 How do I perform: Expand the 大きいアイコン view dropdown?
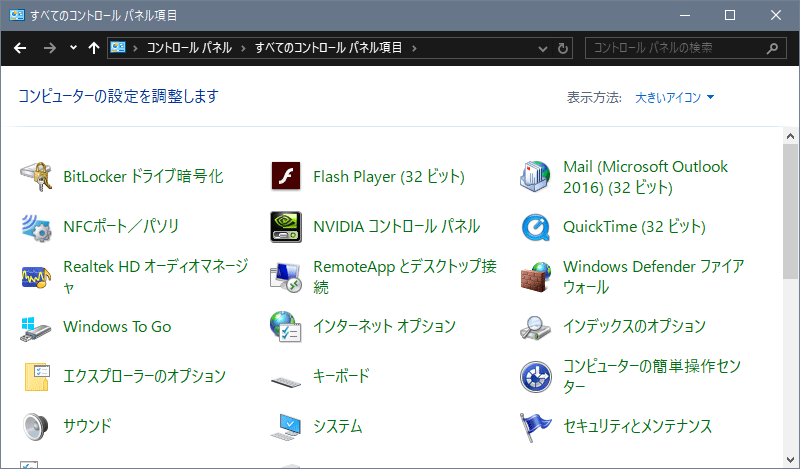coord(675,97)
